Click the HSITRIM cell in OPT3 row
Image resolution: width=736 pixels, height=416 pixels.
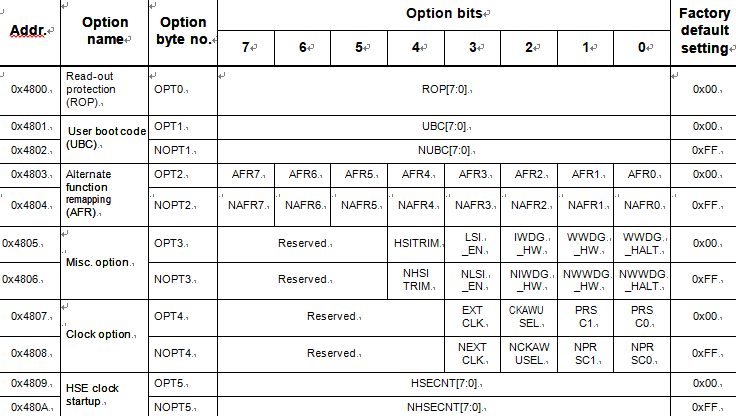click(x=416, y=244)
